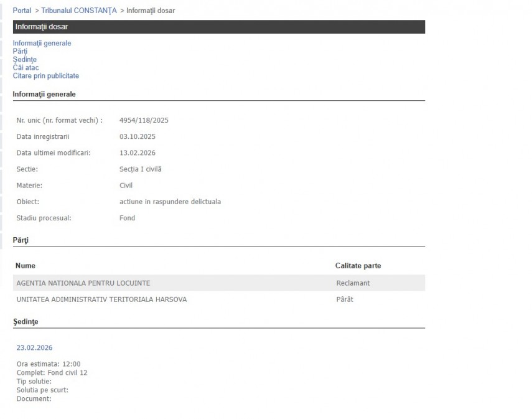
Task: Click the Complet: Fond civil 12 text
Action: click(52, 373)
